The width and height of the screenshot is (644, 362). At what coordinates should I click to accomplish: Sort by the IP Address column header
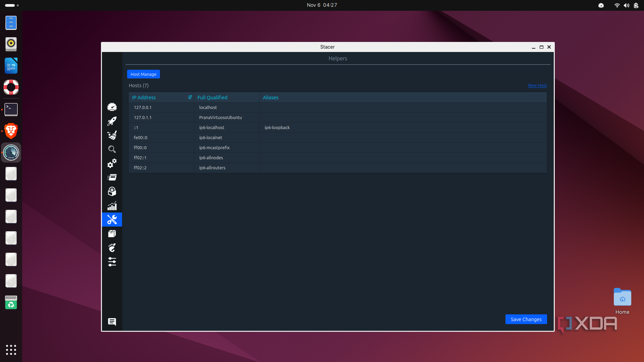161,97
